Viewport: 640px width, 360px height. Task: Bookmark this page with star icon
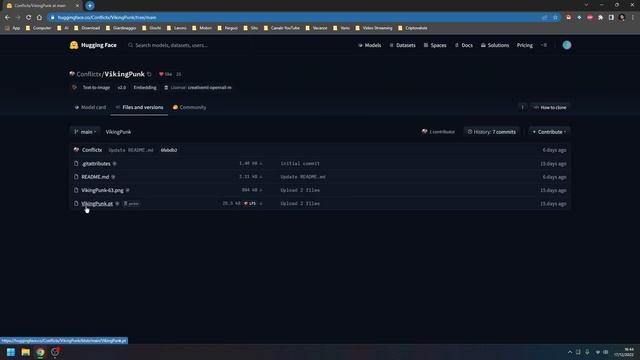pyautogui.click(x=555, y=18)
